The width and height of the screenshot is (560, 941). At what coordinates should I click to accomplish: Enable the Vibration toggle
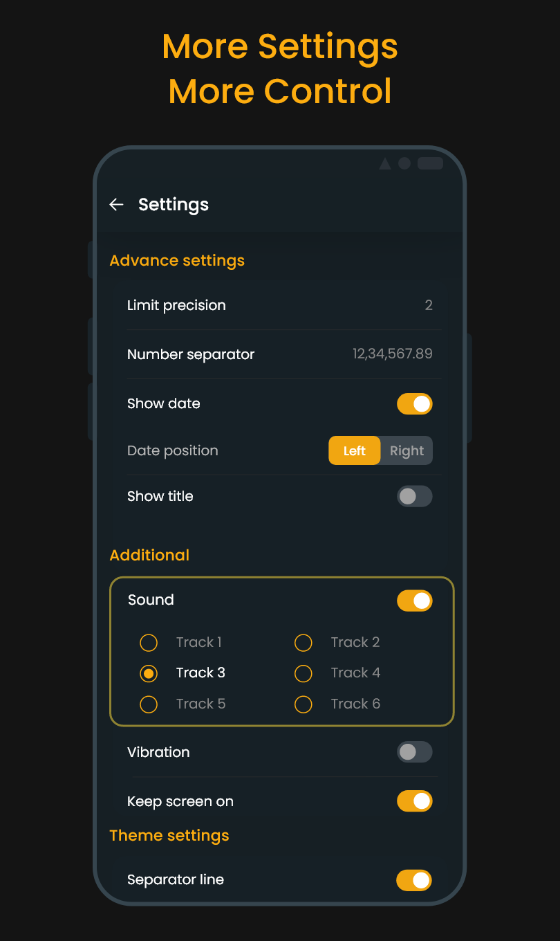click(x=414, y=752)
